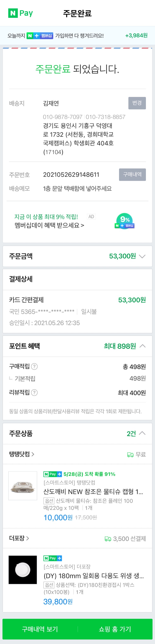Tap the delivery truck icon beside 3,500 선결제
The height and width of the screenshot is (644, 155).
pyautogui.click(x=108, y=539)
